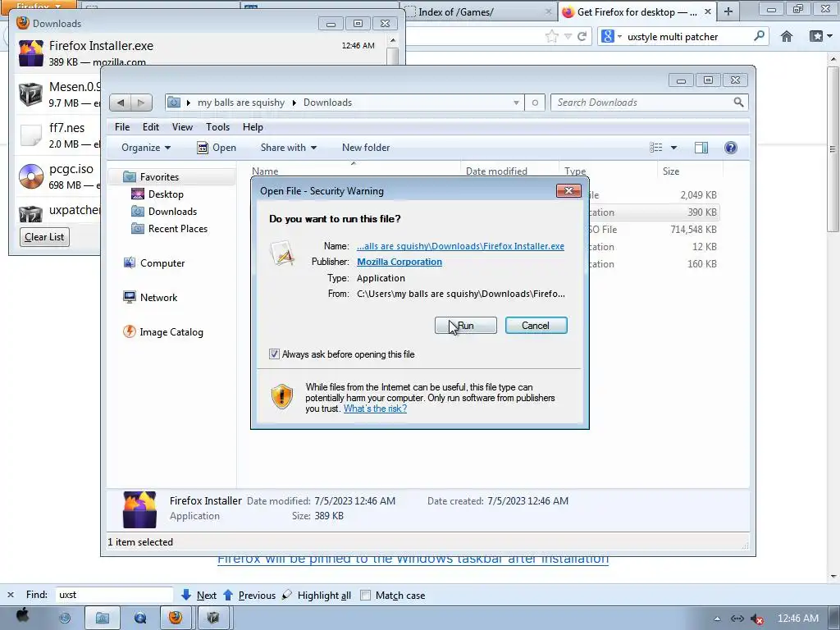The height and width of the screenshot is (630, 840).
Task: Click the uxpatcher archive icon in Downloads
Action: click(x=30, y=214)
